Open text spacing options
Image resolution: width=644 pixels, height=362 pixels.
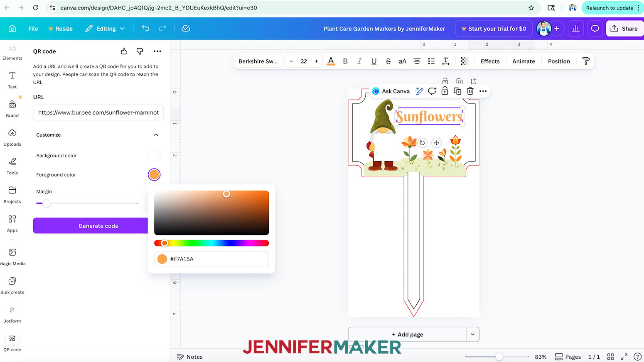click(x=445, y=61)
